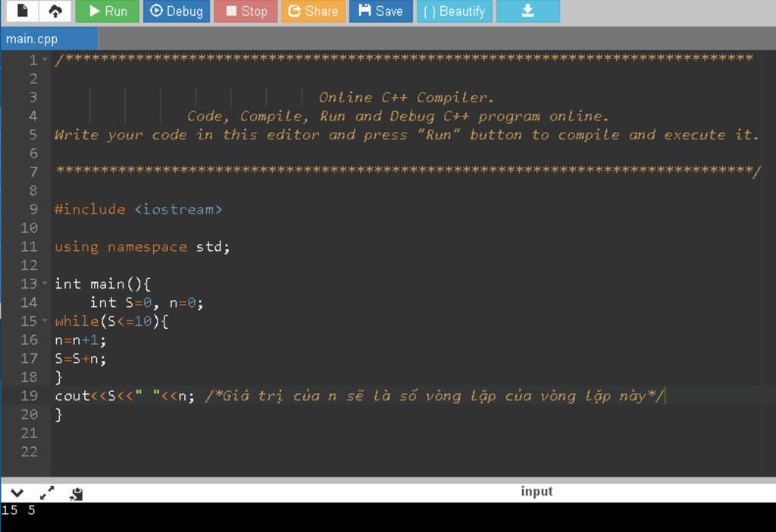Screen dimensions: 776x532
Task: Create a new file with the blank page icon
Action: (22, 11)
